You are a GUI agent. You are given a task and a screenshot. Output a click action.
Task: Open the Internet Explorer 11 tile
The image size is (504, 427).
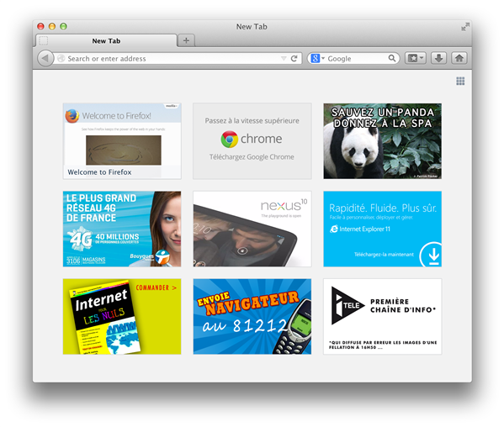383,229
